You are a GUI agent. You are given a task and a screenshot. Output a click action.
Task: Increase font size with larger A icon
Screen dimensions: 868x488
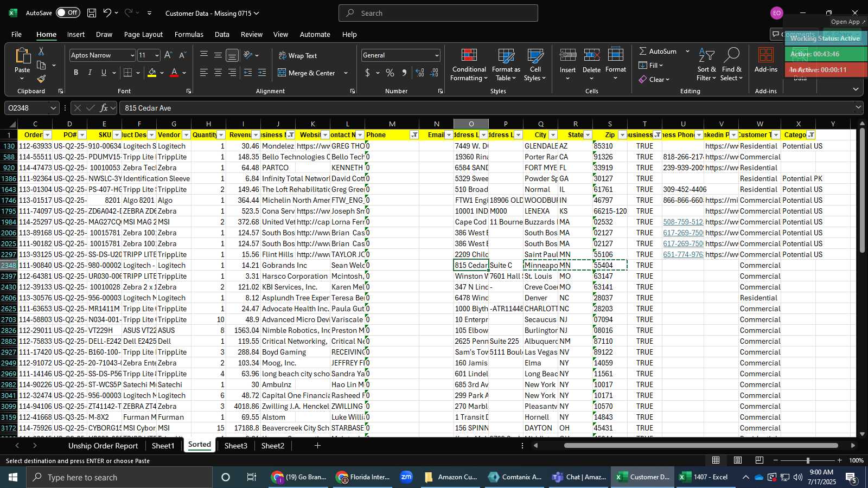[168, 55]
